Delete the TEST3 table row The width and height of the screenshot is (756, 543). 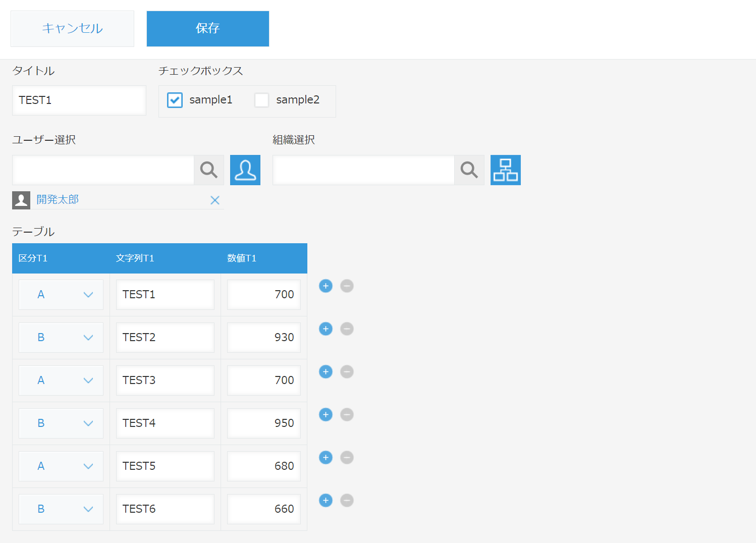coord(347,372)
